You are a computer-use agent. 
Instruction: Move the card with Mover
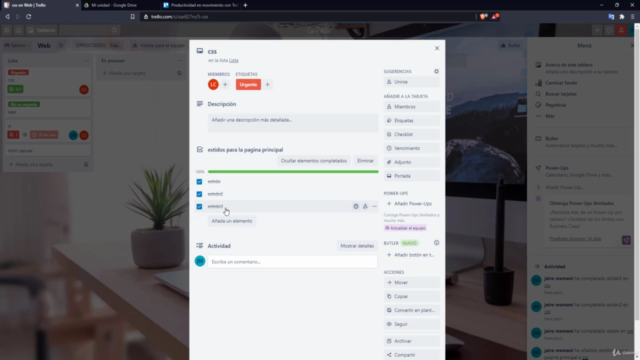[x=411, y=282]
